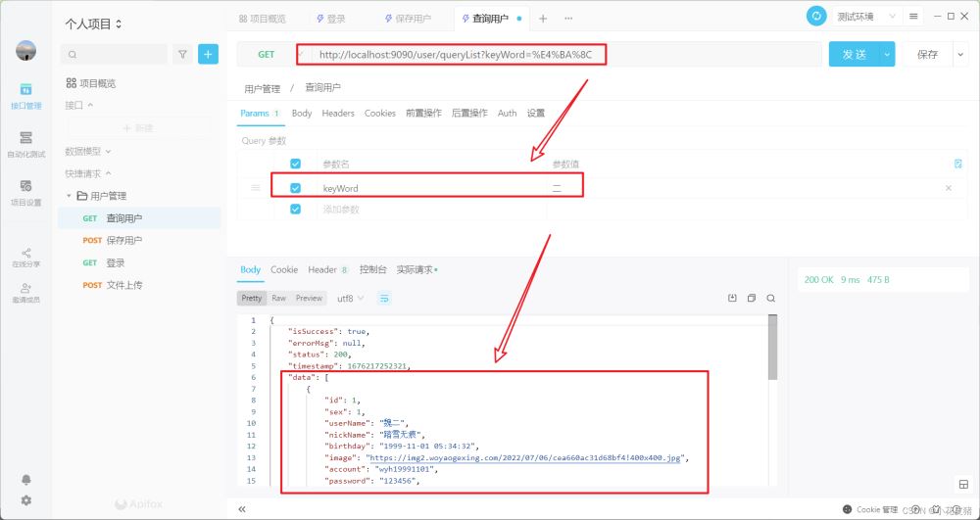
Task: Grab the drag handle of keyWord row
Action: click(x=255, y=187)
